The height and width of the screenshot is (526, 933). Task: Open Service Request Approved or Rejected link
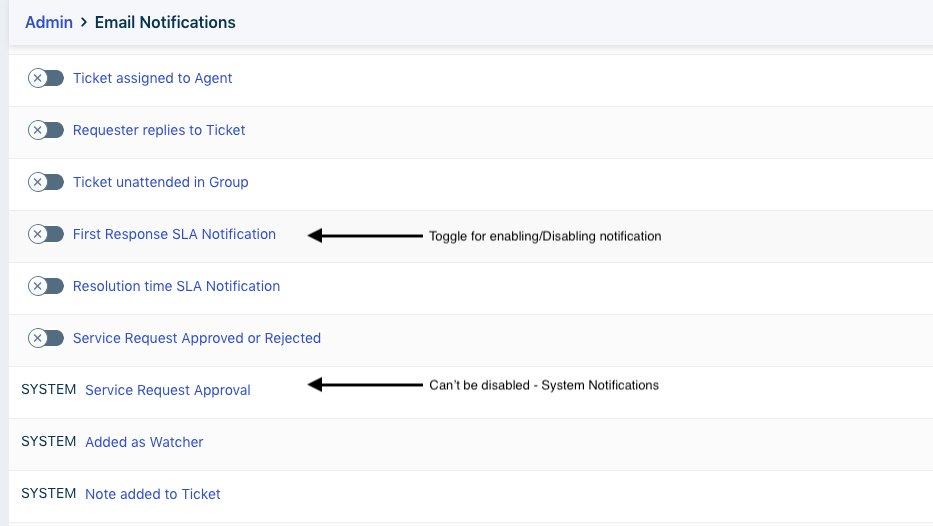197,338
